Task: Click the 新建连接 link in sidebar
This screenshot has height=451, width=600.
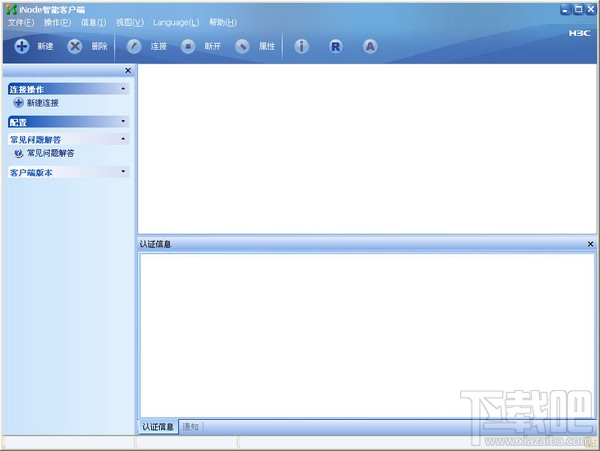Action: (x=42, y=103)
